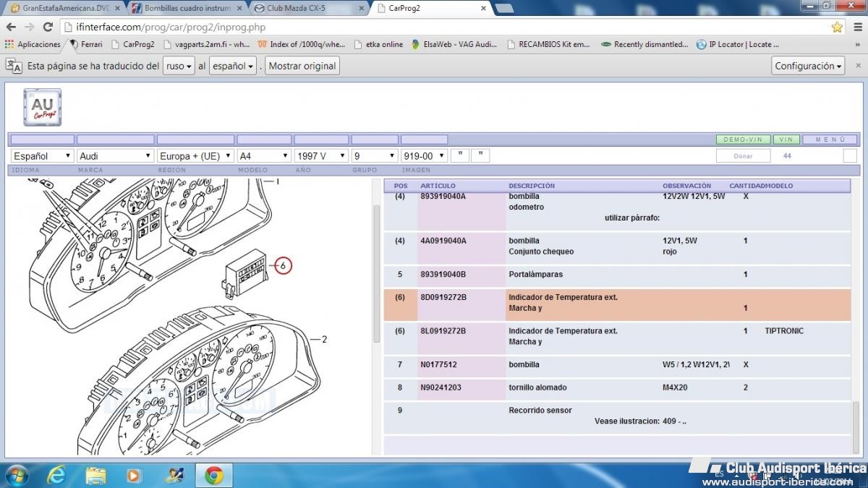This screenshot has height=488, width=868.
Task: Select part number N0177512
Action: pyautogui.click(x=438, y=364)
